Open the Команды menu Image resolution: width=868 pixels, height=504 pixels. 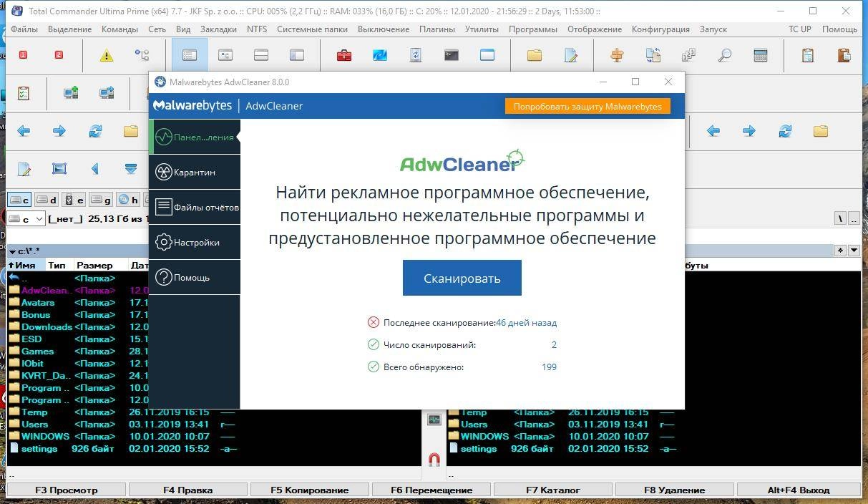[x=120, y=29]
